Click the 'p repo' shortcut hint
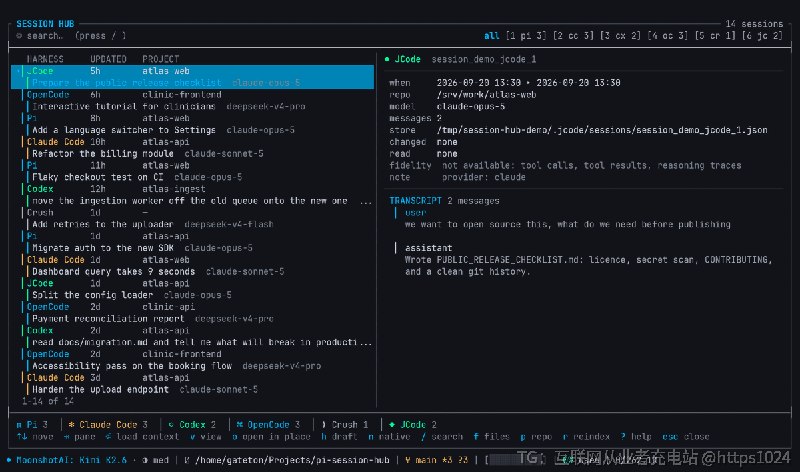This screenshot has height=472, width=800. point(536,437)
